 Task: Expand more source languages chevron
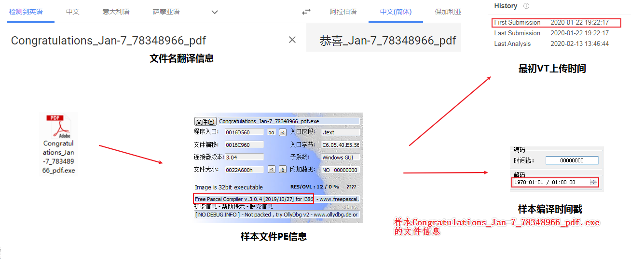click(x=215, y=12)
